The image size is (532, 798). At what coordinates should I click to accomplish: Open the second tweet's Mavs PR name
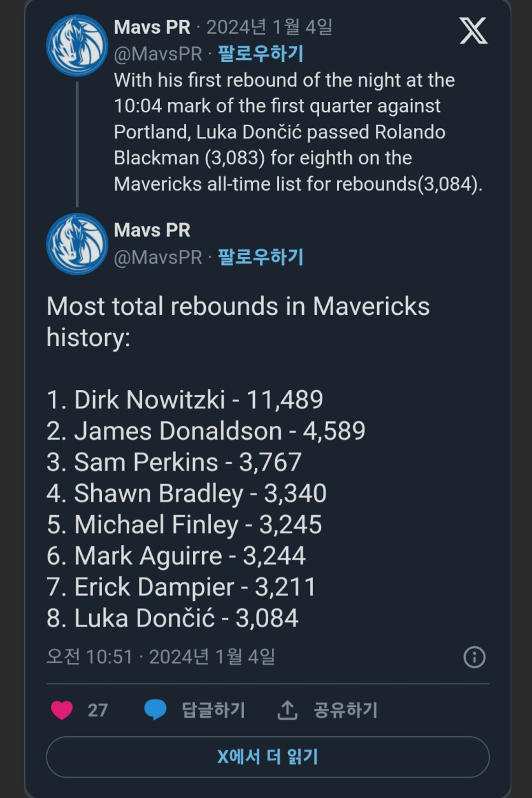tap(152, 230)
